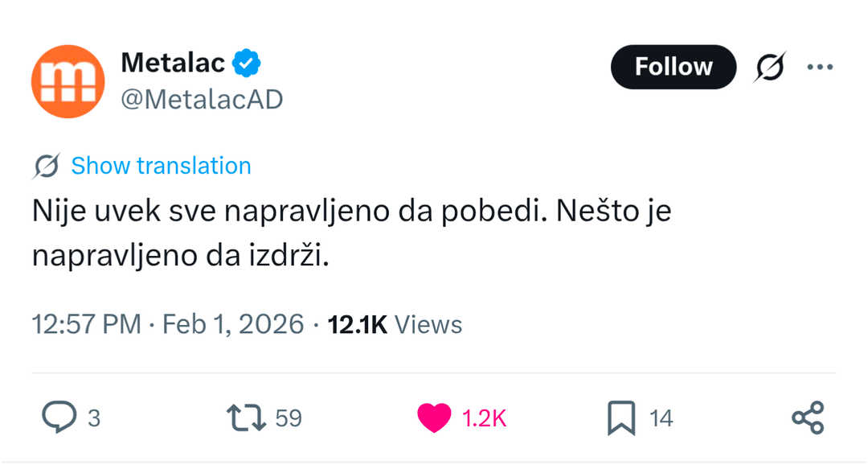
Task: Click the Show translation link
Action: pos(161,166)
